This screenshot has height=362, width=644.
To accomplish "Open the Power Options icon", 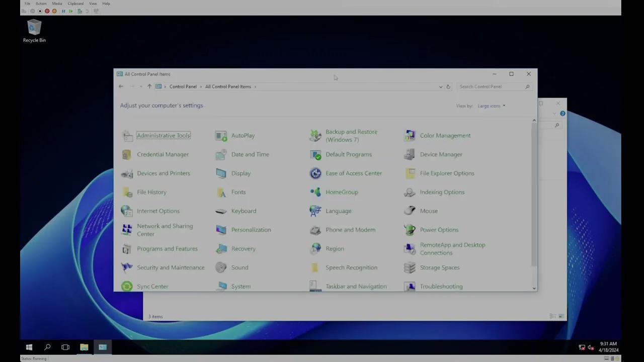I will 410,230.
